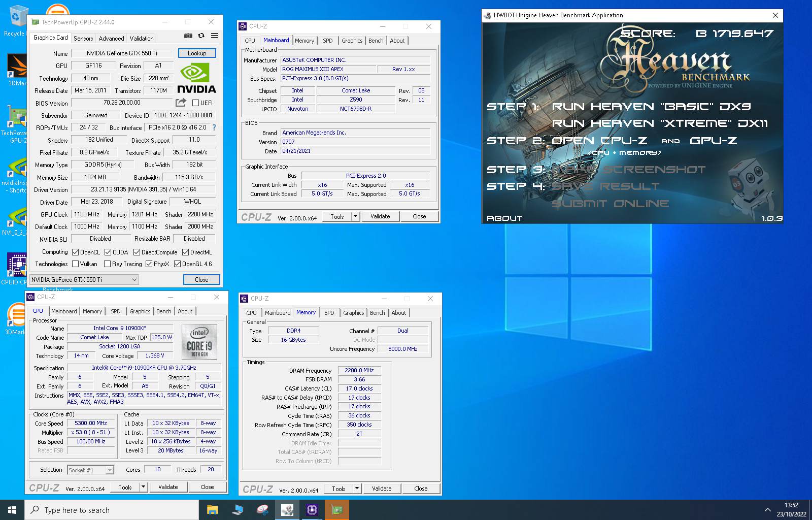Click the share BIOS export icon in GPU-Z
The image size is (812, 520).
click(x=181, y=103)
